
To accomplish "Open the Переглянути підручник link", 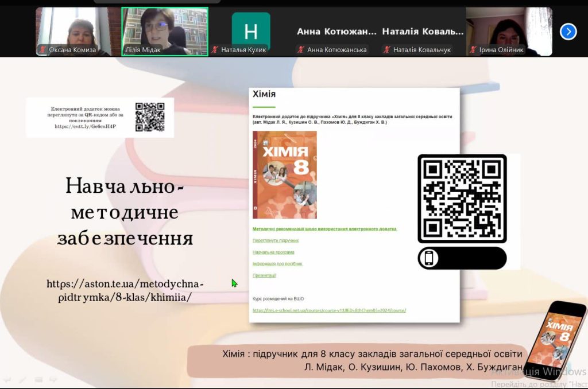I will [276, 240].
